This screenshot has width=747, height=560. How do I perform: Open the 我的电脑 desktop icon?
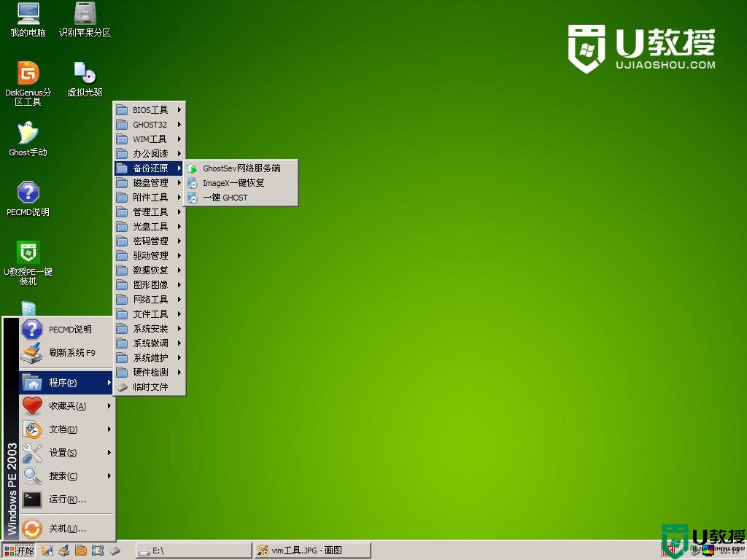coord(28,15)
